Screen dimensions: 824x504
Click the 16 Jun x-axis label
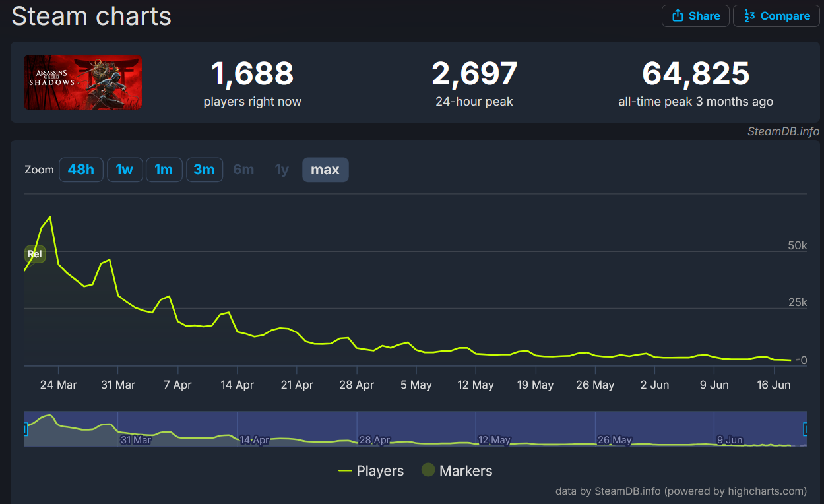click(773, 385)
